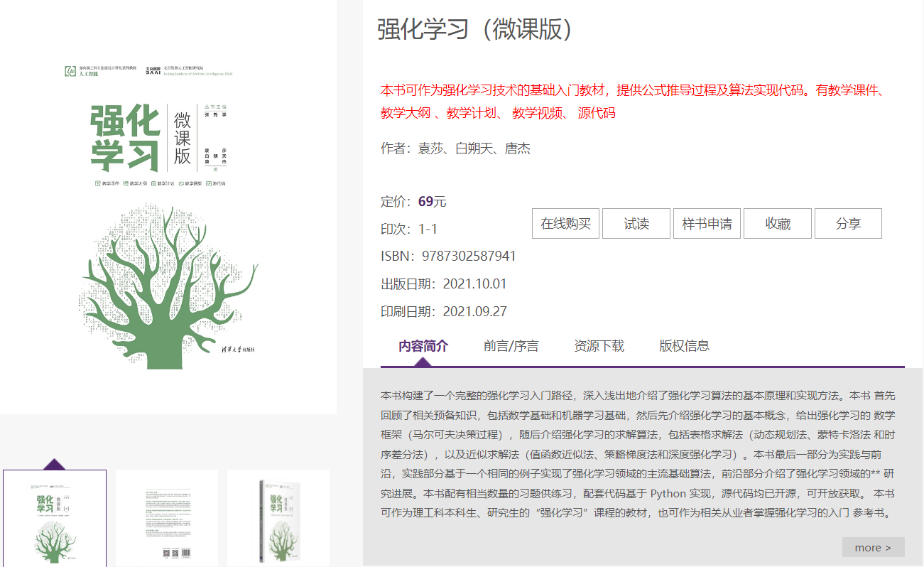Click the large book cover image
Image resolution: width=924 pixels, height=567 pixels.
point(168,207)
